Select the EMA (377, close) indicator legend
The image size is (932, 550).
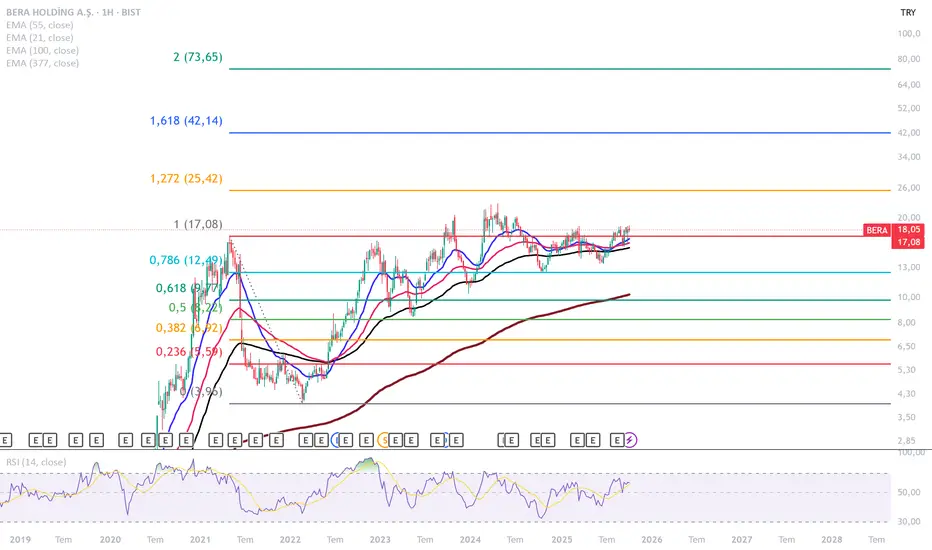tap(42, 63)
